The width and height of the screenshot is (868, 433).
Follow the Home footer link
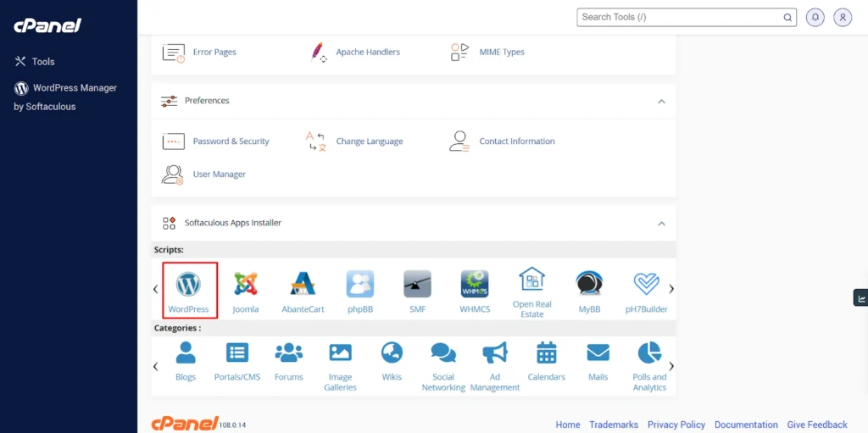point(568,425)
